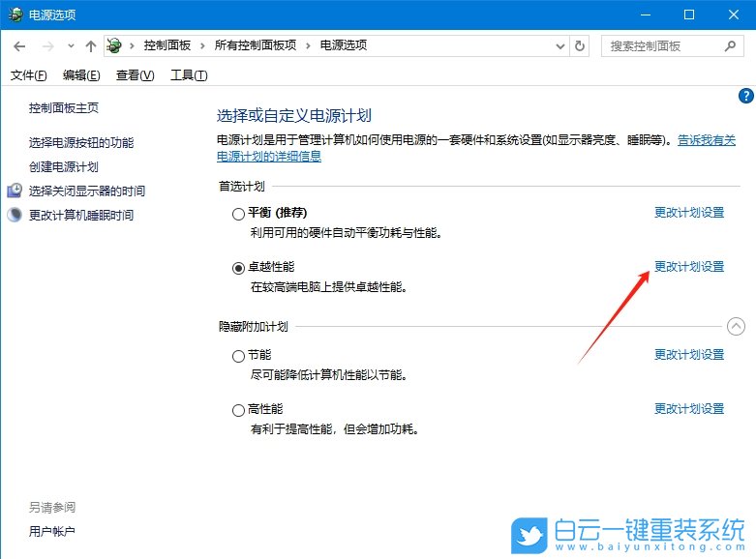Image resolution: width=756 pixels, height=559 pixels.
Task: Click the power options address bar icon
Action: 114,45
